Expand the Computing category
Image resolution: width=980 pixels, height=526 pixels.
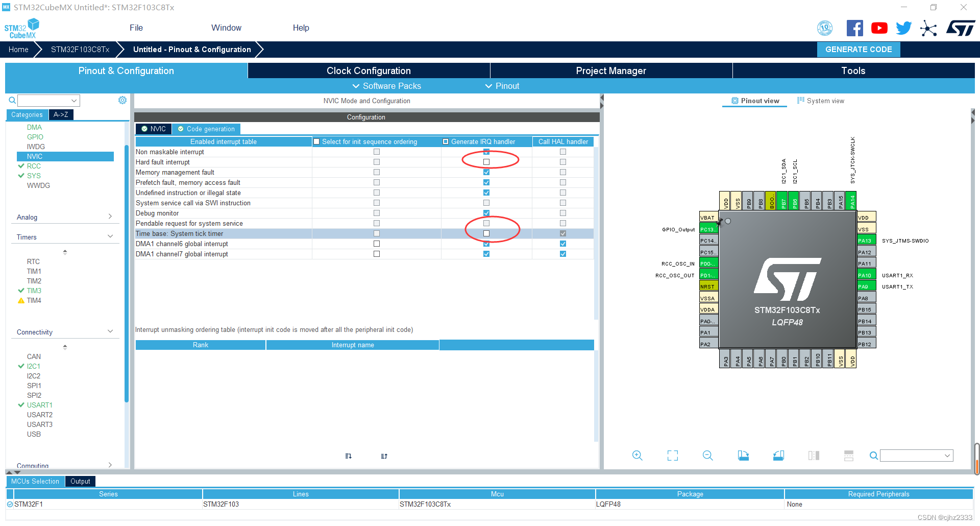(x=110, y=465)
